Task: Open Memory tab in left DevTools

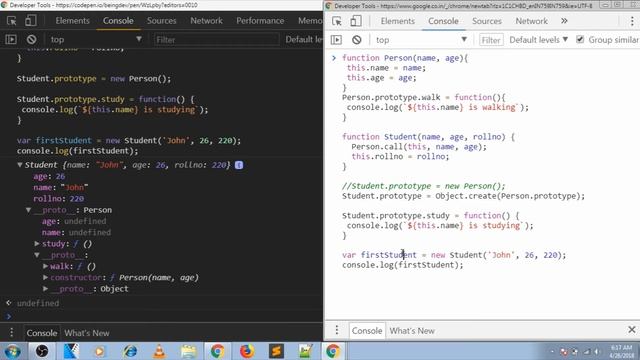Action: (310, 21)
